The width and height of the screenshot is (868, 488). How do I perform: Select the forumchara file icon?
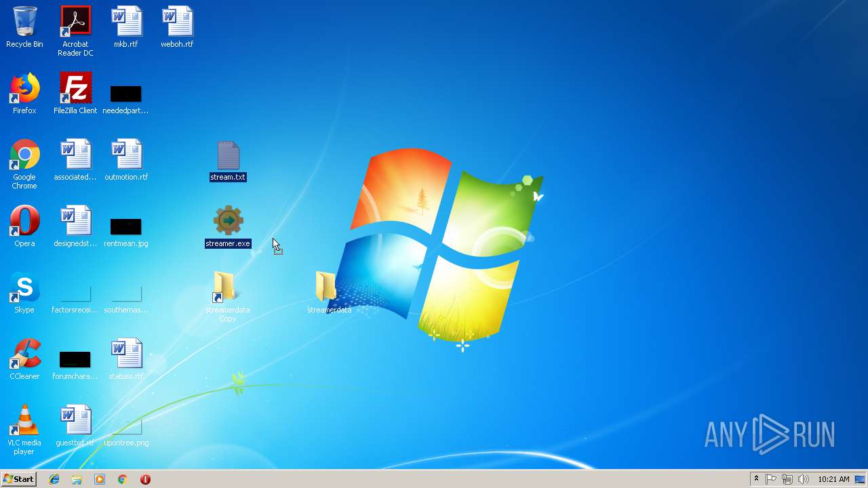click(x=75, y=365)
